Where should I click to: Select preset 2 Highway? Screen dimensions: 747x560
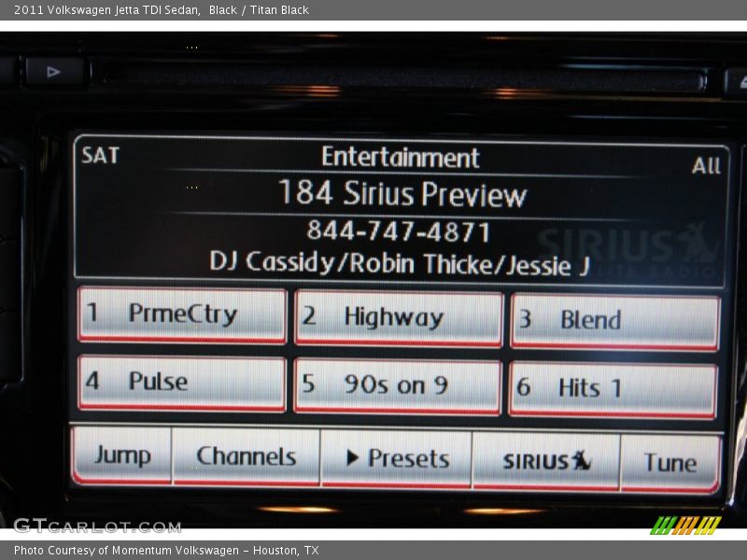399,318
